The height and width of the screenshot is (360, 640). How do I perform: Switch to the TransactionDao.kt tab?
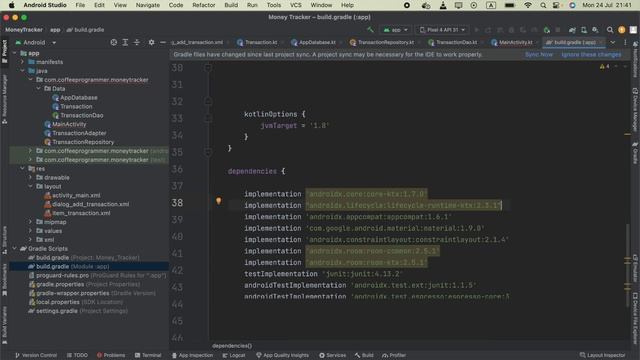pyautogui.click(x=453, y=42)
